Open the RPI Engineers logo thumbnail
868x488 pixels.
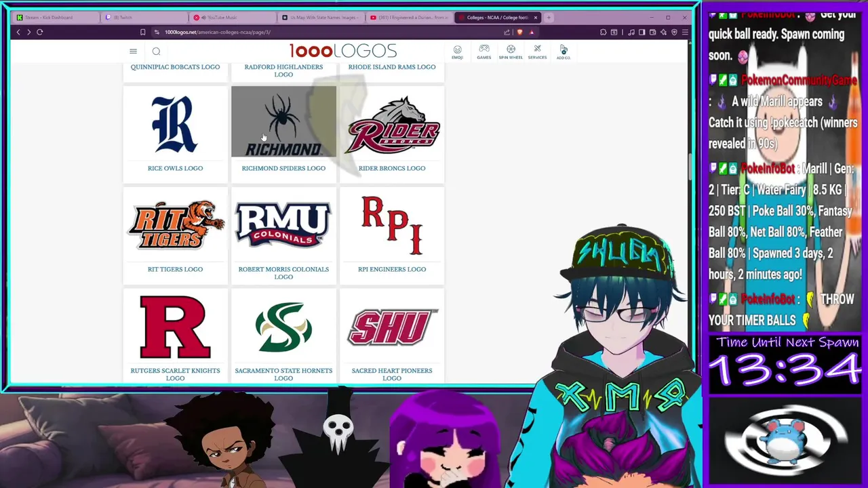point(392,225)
